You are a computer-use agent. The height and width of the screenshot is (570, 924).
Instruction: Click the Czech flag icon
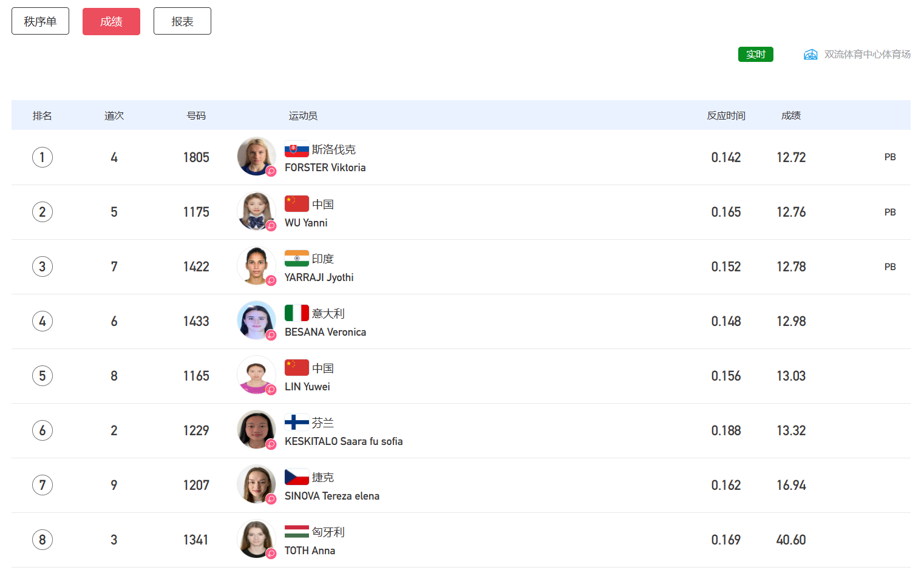click(296, 477)
